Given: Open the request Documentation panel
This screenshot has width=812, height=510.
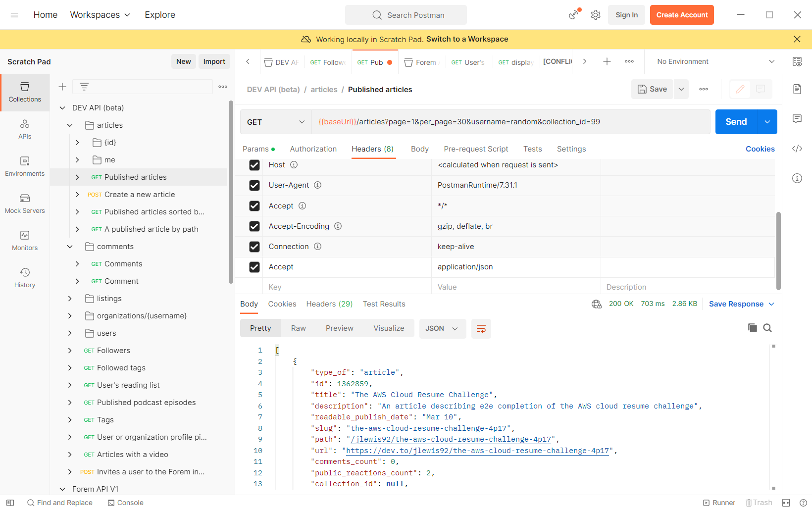Looking at the screenshot, I should click(797, 89).
